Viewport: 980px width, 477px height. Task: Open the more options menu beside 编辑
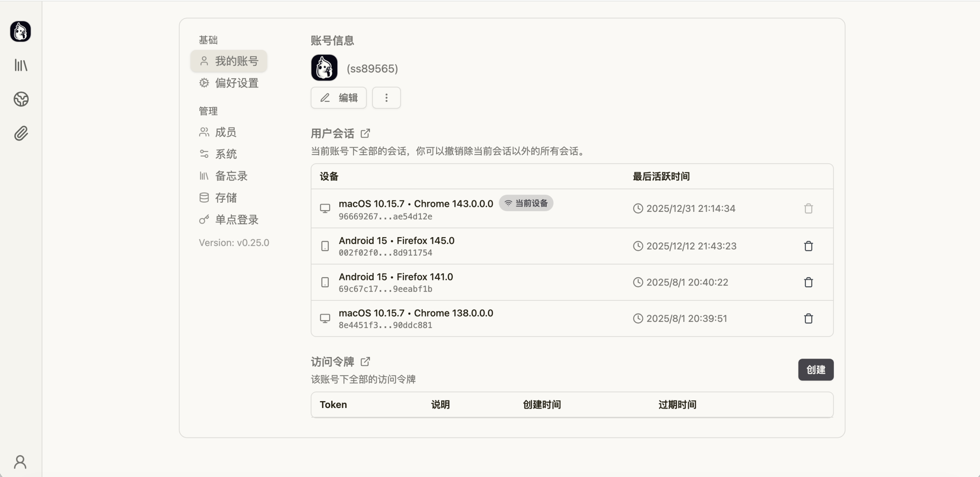[386, 98]
